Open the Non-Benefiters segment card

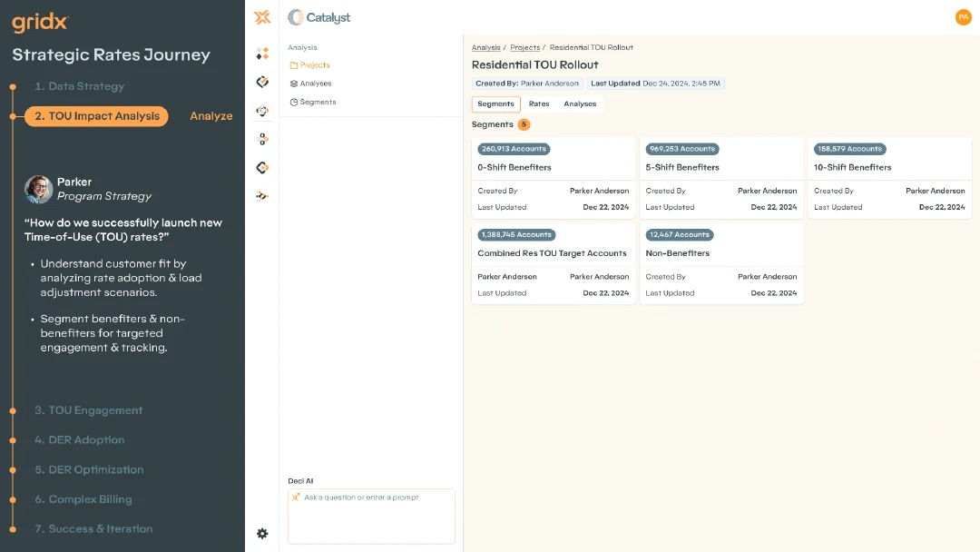(721, 264)
